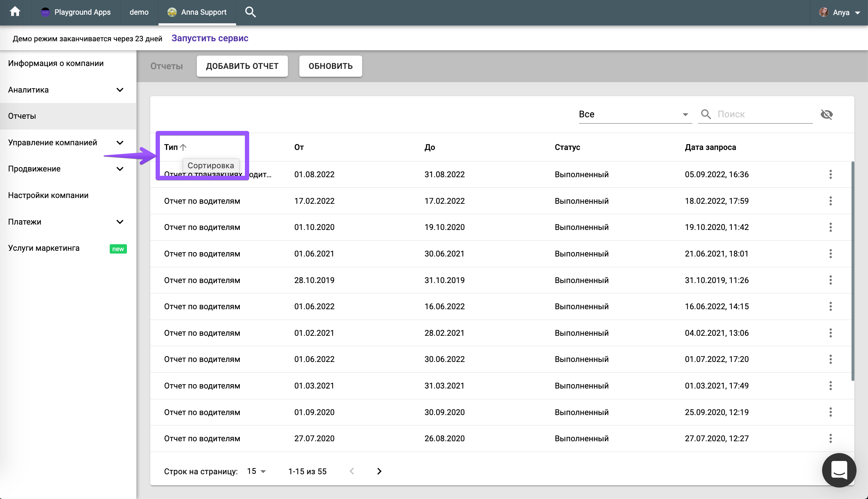The image size is (868, 499).
Task: Click the home icon in top bar
Action: click(15, 12)
